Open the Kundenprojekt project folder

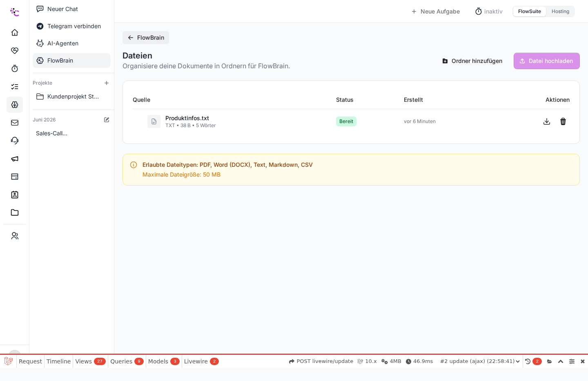tap(71, 96)
